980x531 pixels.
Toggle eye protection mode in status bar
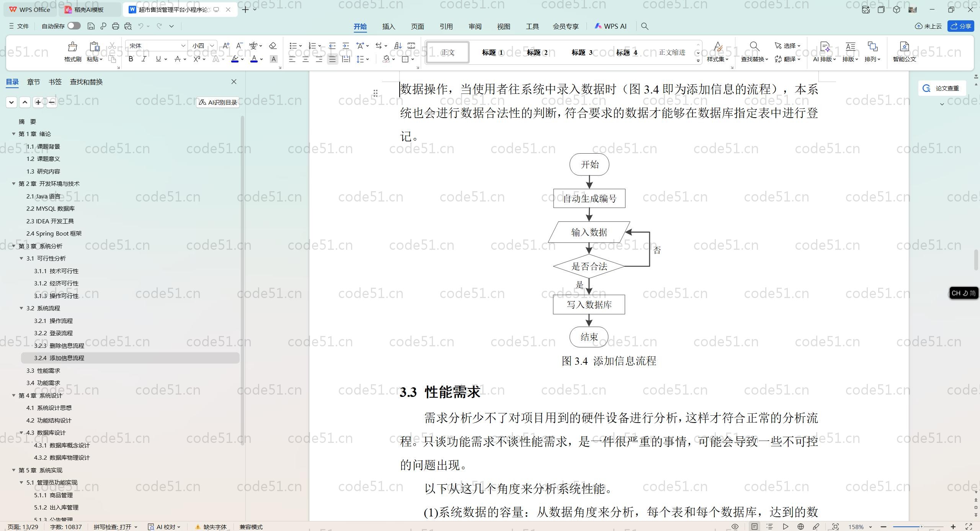point(735,527)
